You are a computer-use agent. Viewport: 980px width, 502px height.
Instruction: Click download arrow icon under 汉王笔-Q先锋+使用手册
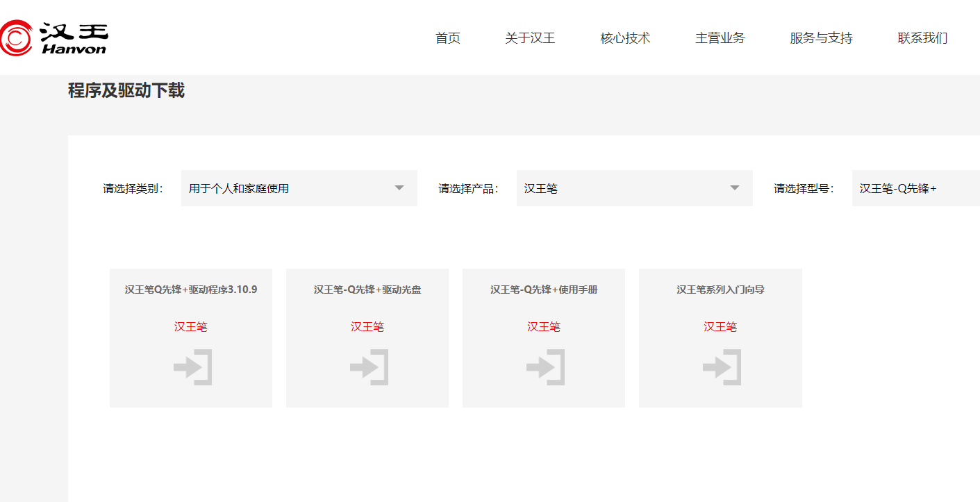[545, 367]
